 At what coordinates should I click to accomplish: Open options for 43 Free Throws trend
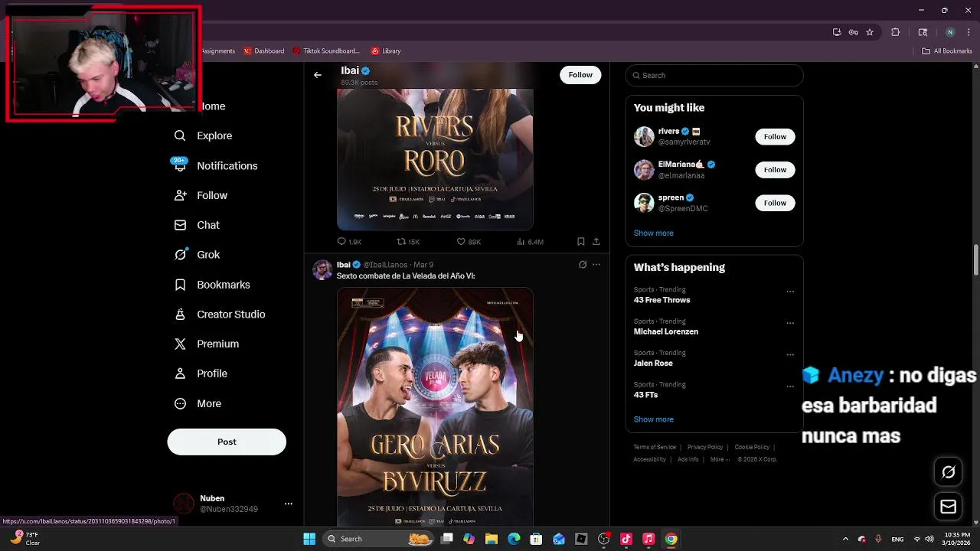[790, 292]
